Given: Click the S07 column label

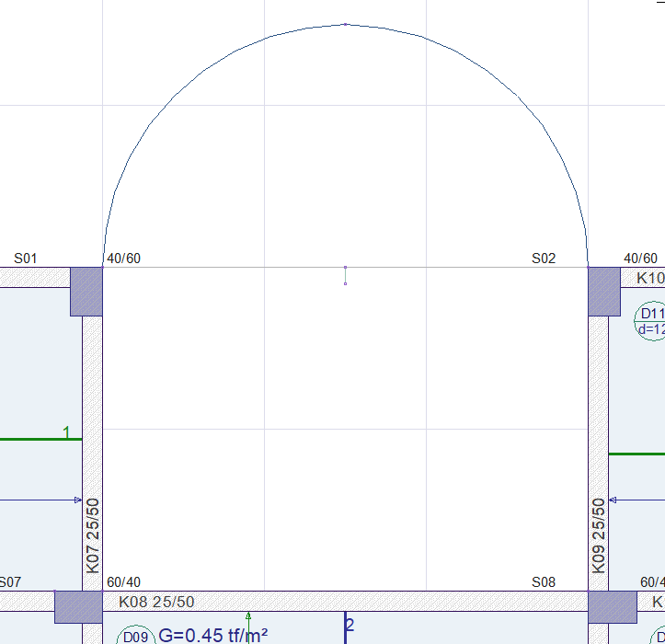Looking at the screenshot, I should pos(10,582).
